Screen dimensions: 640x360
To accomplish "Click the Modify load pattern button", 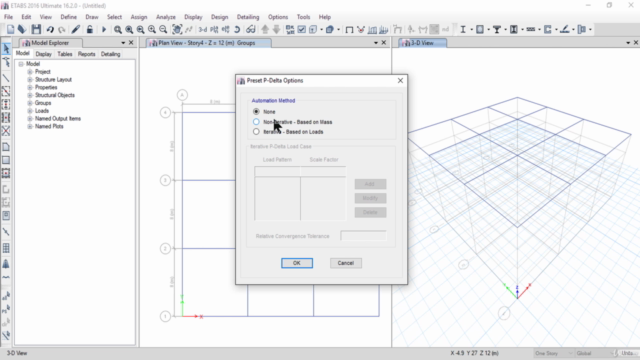I will (x=370, y=198).
